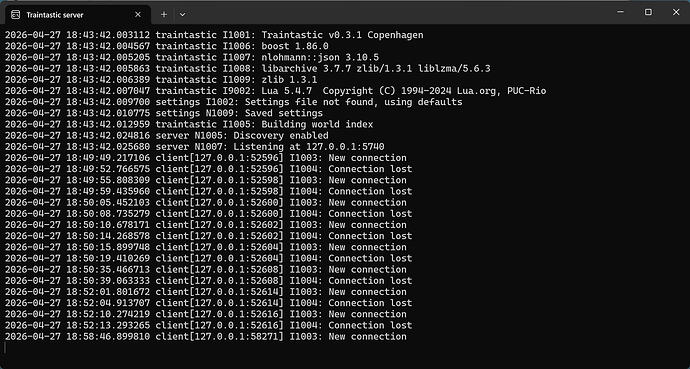Close the Traintastic server tab

(138, 15)
